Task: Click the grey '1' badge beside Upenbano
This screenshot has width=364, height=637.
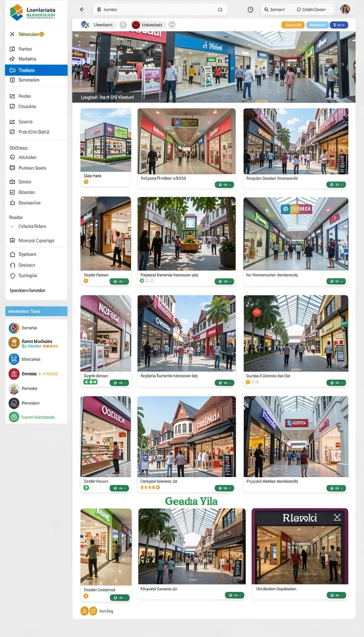Action: tap(123, 25)
